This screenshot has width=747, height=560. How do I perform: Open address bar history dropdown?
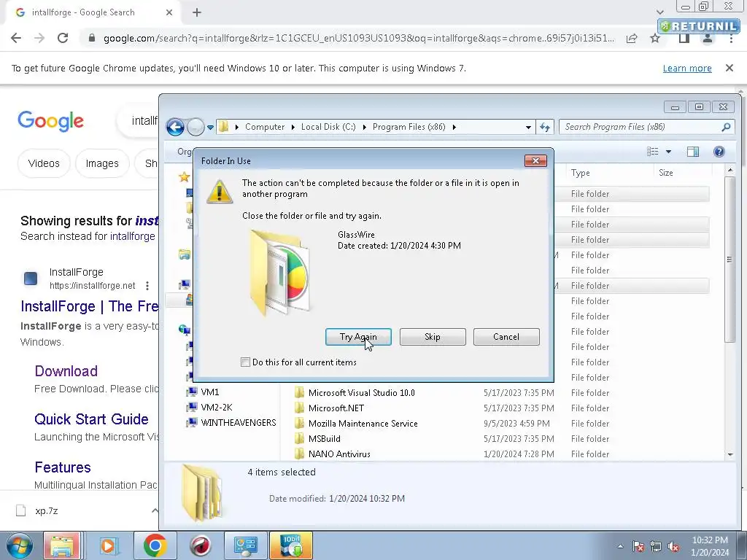pyautogui.click(x=528, y=127)
